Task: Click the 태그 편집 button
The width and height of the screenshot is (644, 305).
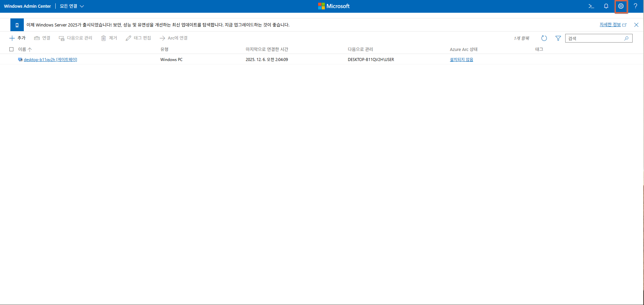Action: pos(138,38)
